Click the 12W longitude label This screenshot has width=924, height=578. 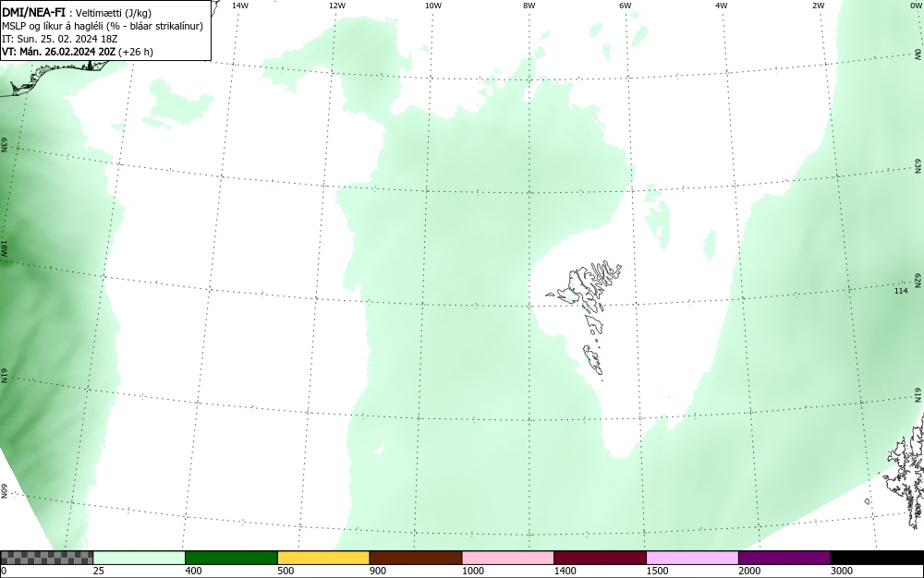coord(336,6)
